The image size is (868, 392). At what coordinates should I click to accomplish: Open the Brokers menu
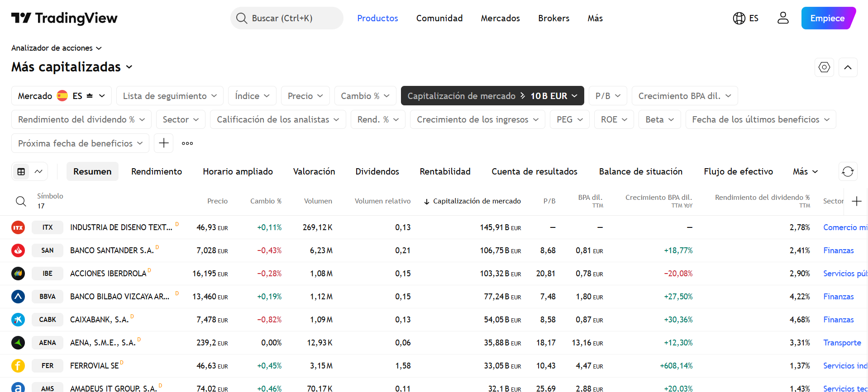coord(553,18)
